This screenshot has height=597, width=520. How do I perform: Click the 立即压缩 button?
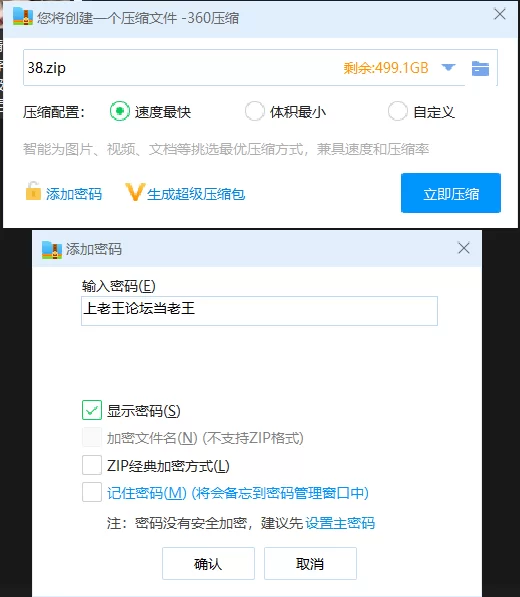tap(451, 193)
